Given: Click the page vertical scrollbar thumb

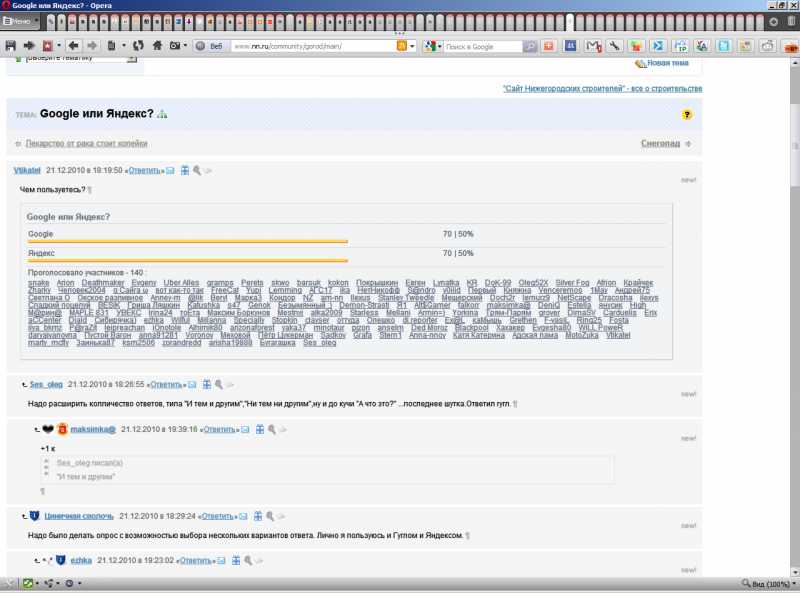Looking at the screenshot, I should pyautogui.click(x=795, y=145).
